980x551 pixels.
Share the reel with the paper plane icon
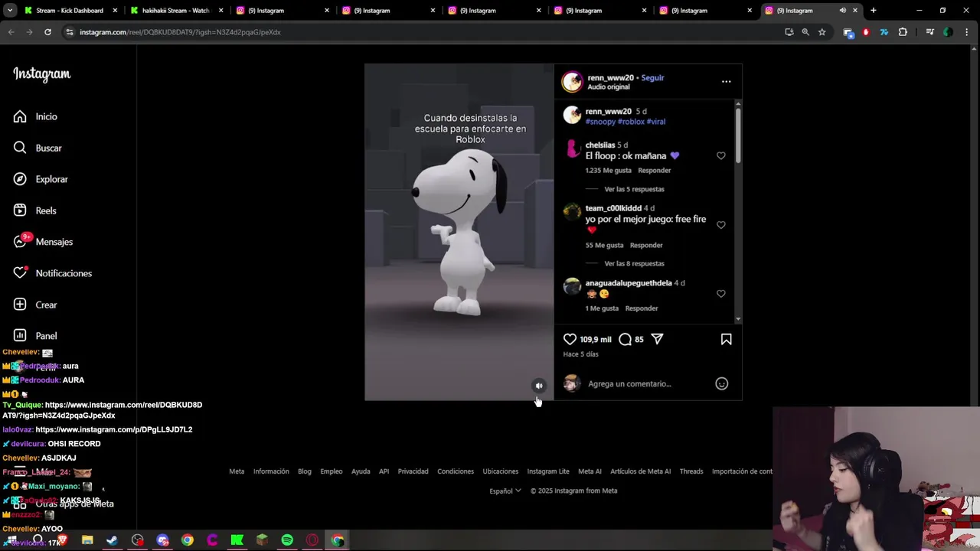click(657, 339)
